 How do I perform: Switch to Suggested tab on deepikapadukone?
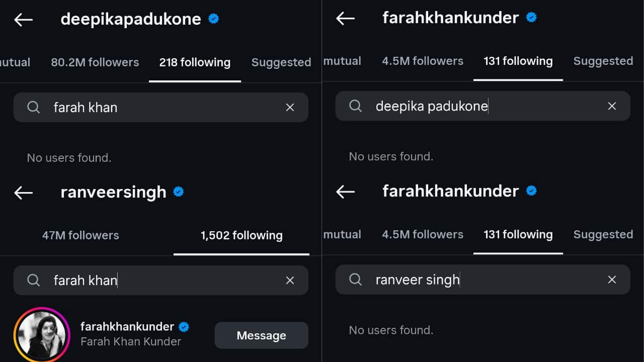click(281, 62)
